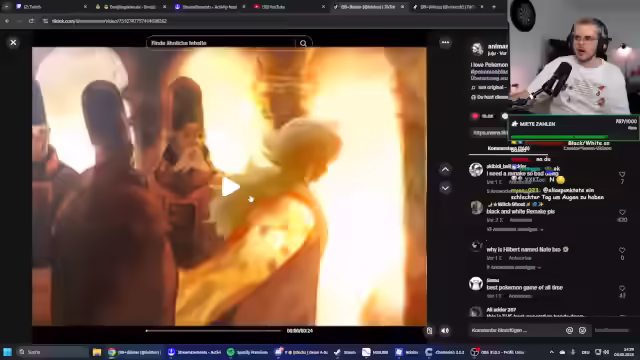Open Steam from taskbar

point(345,352)
